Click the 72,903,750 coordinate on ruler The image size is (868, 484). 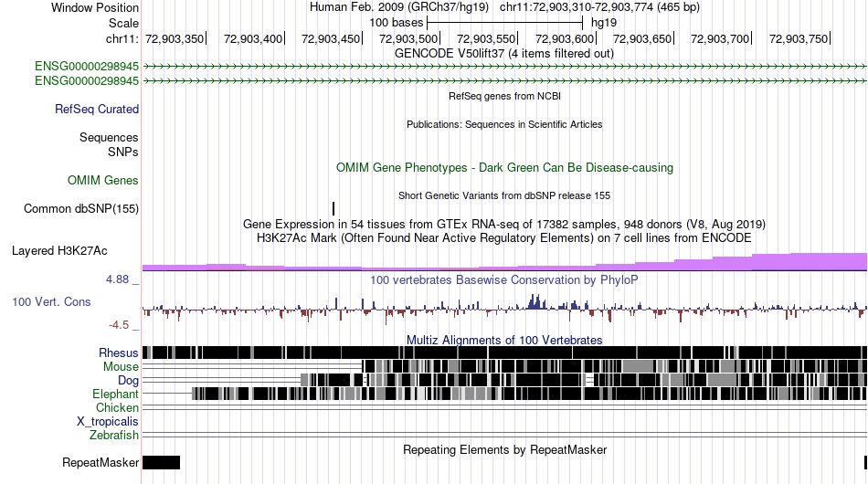[799, 38]
